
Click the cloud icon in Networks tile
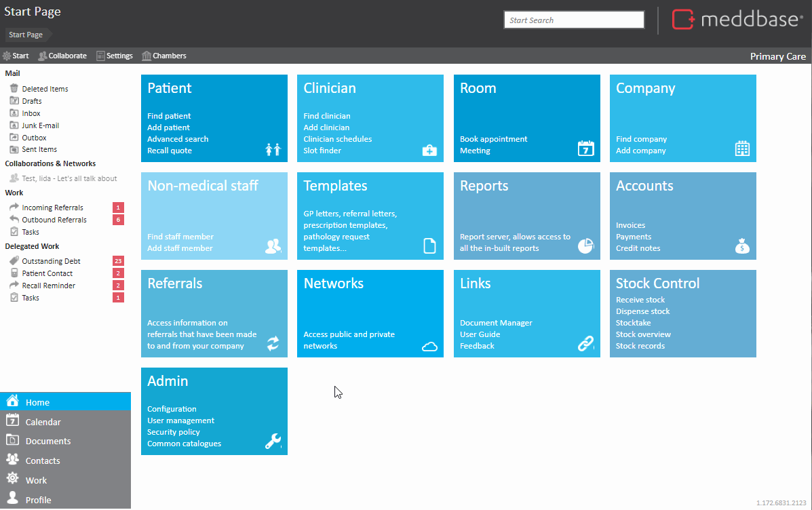tap(429, 347)
